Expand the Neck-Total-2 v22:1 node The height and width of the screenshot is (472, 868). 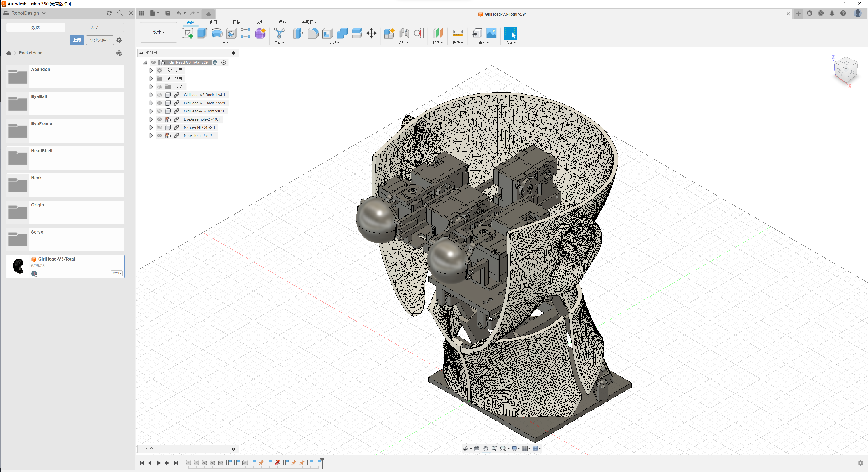[x=151, y=136]
